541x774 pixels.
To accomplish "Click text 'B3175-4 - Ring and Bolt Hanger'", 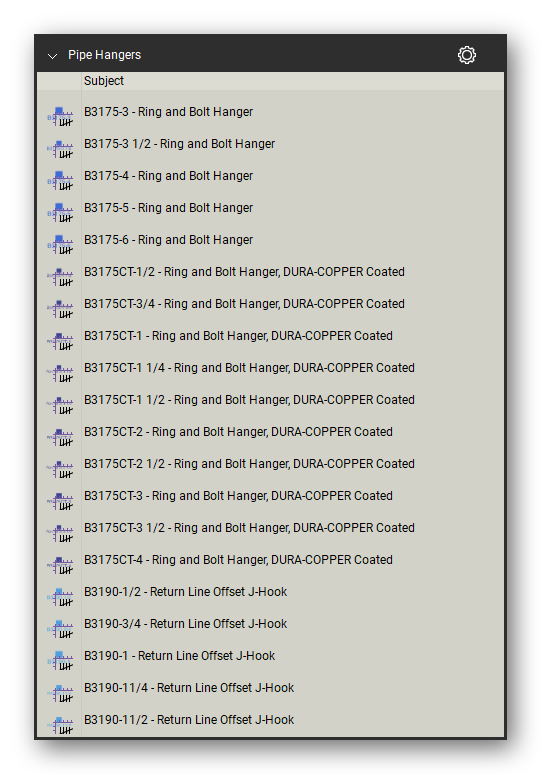I will 168,176.
